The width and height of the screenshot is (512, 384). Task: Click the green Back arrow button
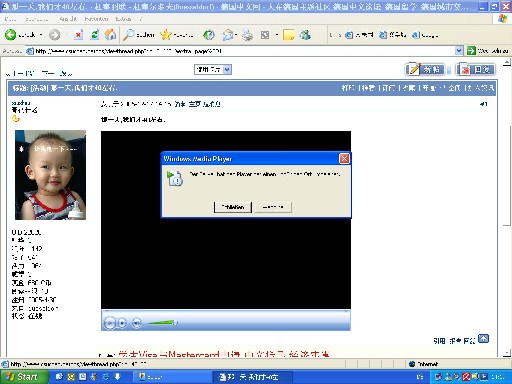[10, 35]
